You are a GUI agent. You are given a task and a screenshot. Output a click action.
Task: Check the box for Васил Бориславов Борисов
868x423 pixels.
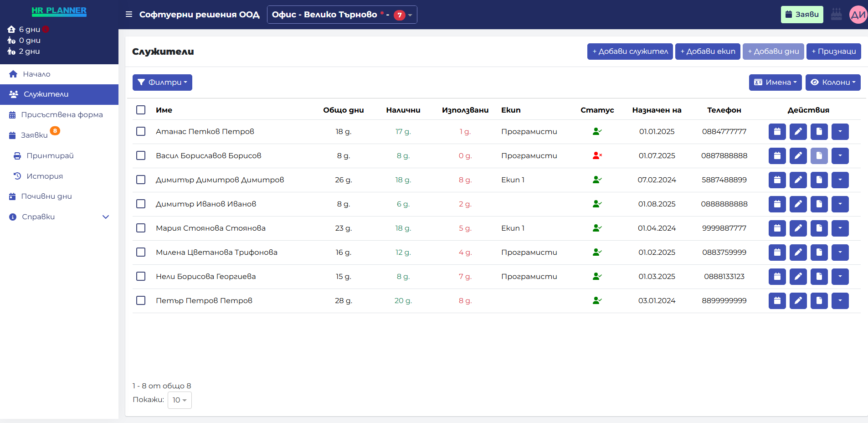pos(141,156)
